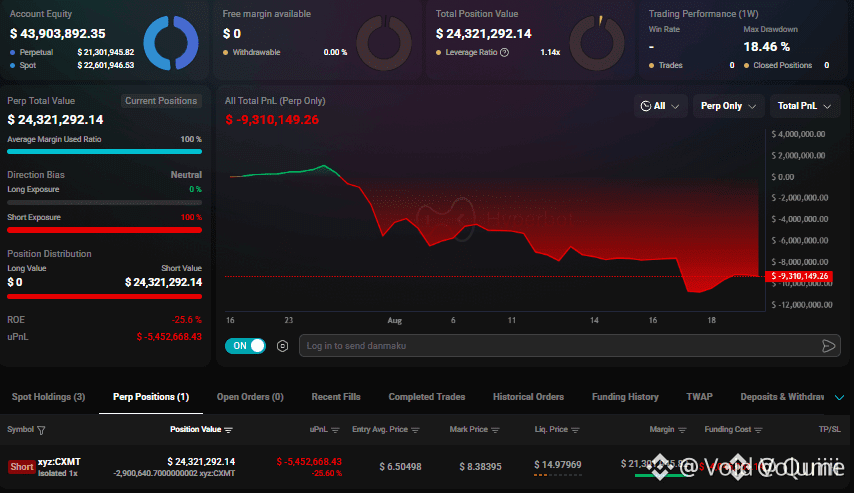Screen dimensions: 854x493
Task: Open the All time range dropdown
Action: (660, 106)
